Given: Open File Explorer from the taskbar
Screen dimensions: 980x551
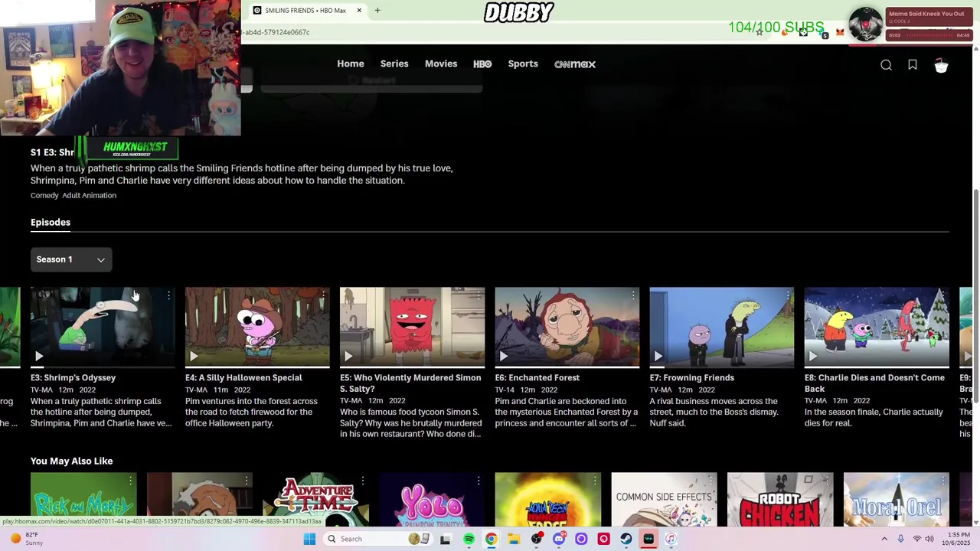Looking at the screenshot, I should click(514, 539).
